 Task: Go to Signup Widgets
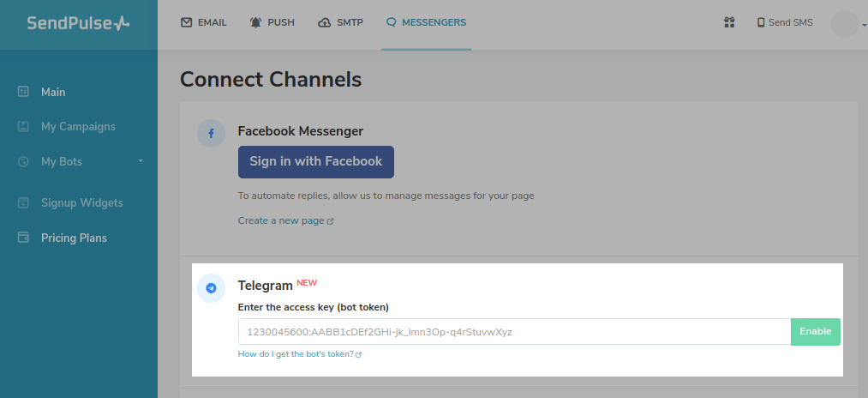click(x=82, y=203)
